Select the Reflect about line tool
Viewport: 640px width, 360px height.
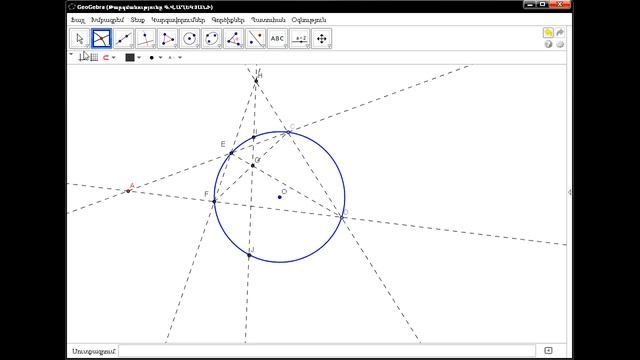coord(256,39)
